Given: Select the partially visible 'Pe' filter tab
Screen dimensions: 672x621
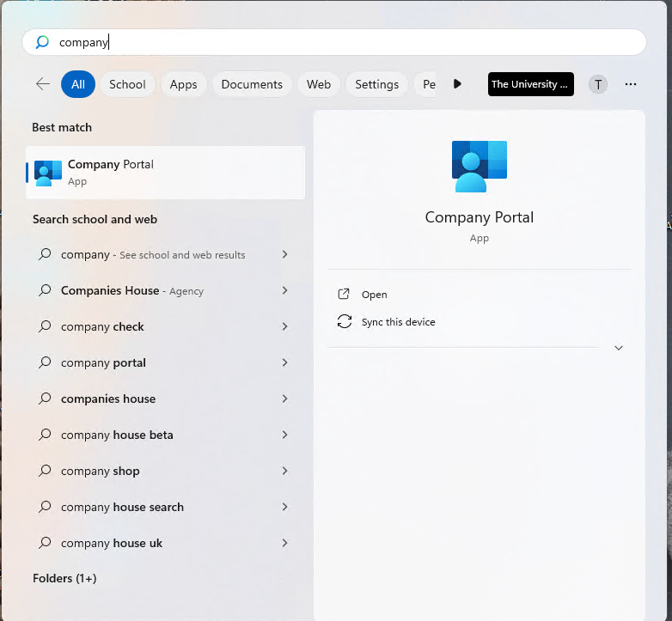Looking at the screenshot, I should pos(426,84).
